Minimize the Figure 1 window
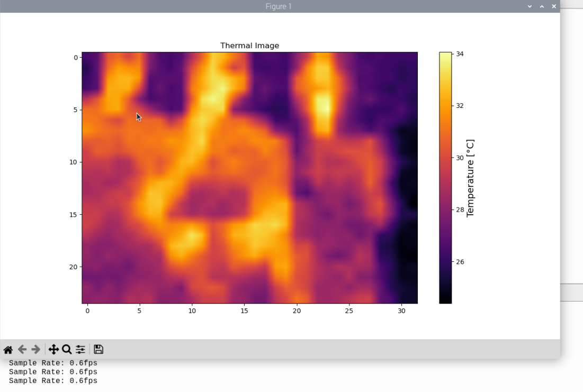Screen dimensions: 583x392 (530, 6)
